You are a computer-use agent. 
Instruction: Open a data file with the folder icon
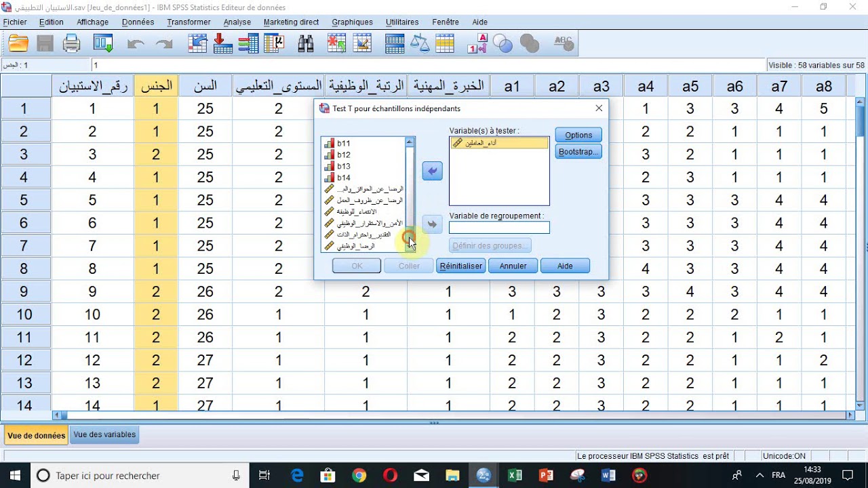coord(18,44)
